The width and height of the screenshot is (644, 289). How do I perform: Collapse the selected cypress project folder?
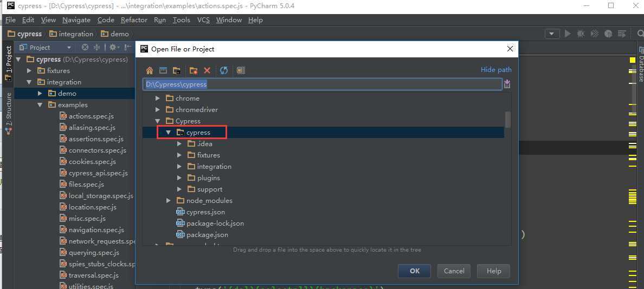pyautogui.click(x=168, y=133)
